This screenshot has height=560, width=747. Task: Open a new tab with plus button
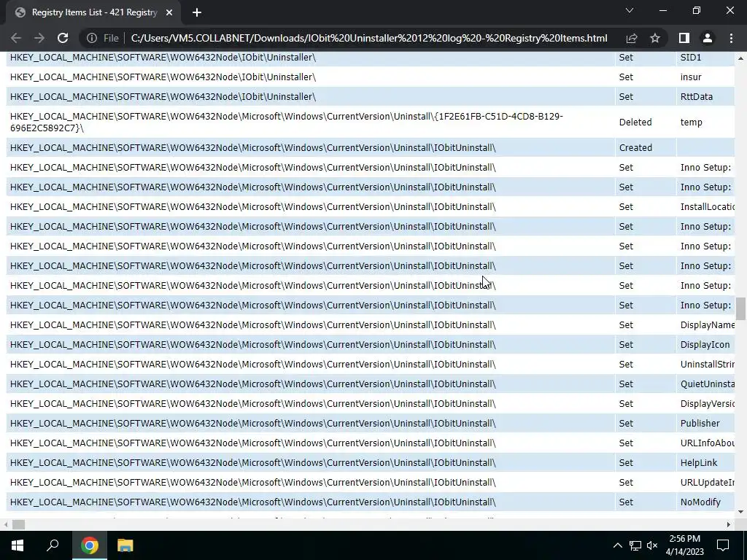coord(197,13)
